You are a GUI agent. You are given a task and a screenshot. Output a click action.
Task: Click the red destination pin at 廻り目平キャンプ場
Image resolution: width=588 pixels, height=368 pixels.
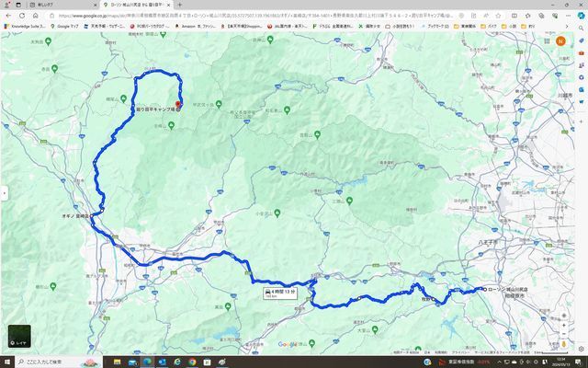pyautogui.click(x=179, y=104)
